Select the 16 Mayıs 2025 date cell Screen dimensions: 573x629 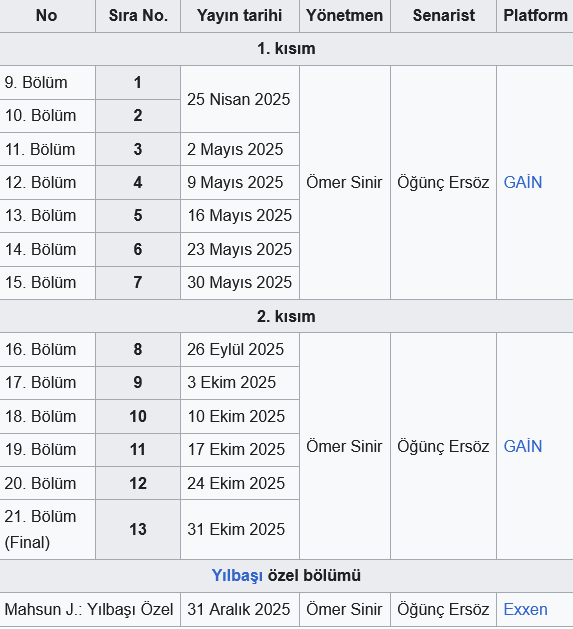click(x=240, y=216)
